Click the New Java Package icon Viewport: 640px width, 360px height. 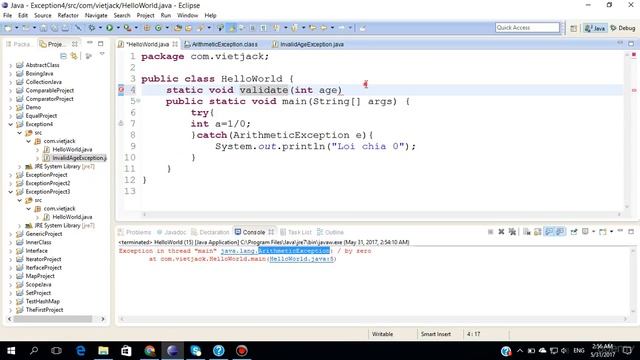click(x=147, y=28)
